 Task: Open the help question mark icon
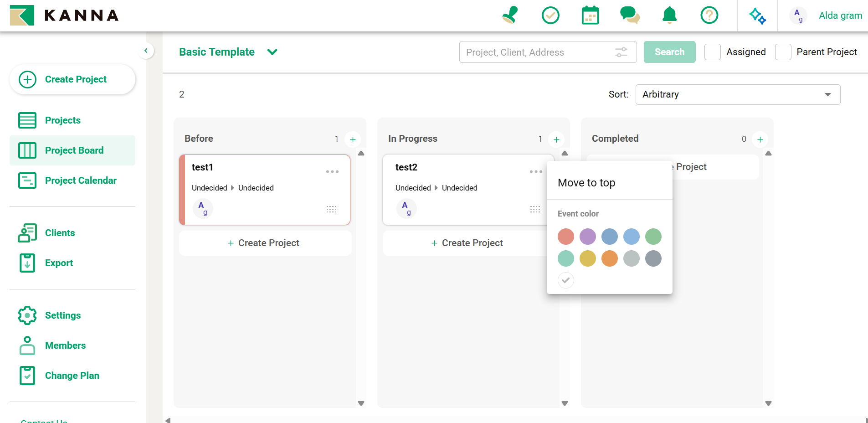(x=709, y=15)
